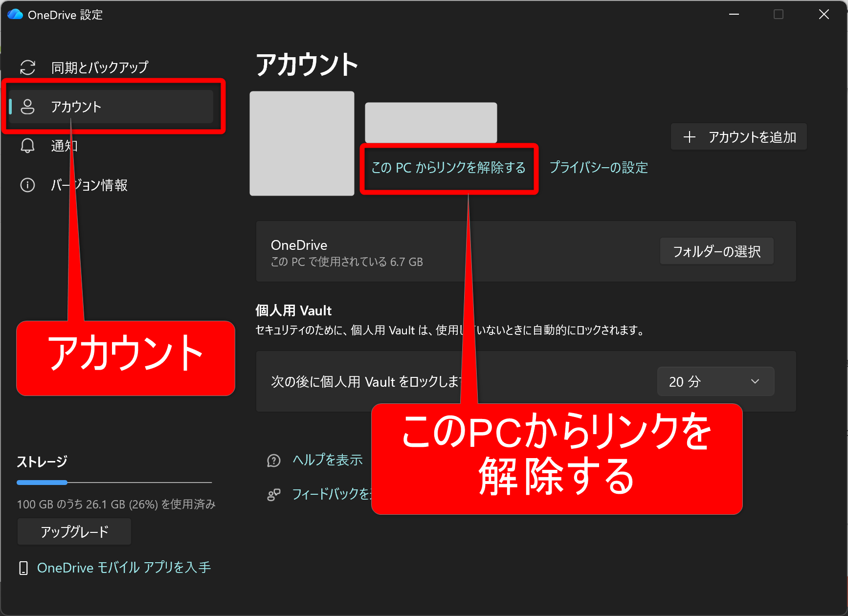Click the bell icon for 通知

[x=28, y=146]
